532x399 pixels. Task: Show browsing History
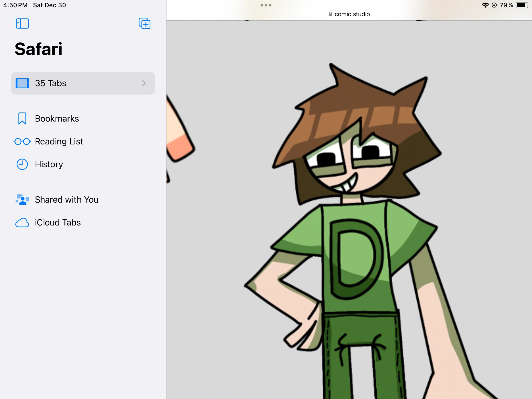[x=49, y=164]
